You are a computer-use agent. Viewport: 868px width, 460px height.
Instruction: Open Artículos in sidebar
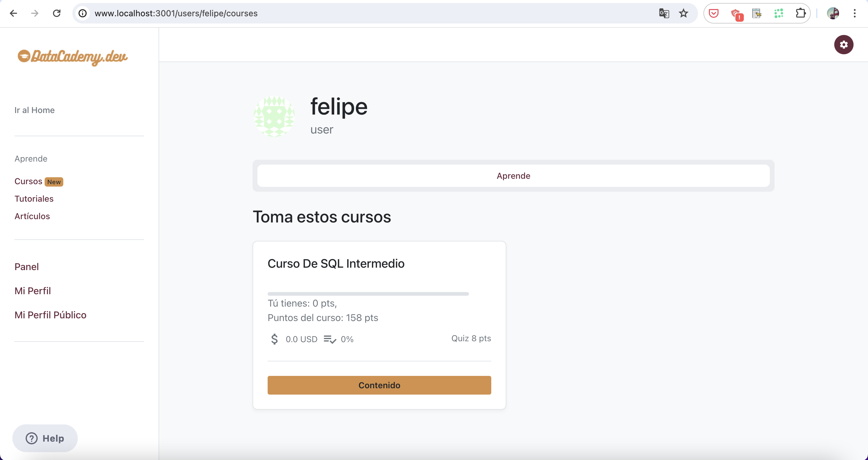[x=32, y=216]
